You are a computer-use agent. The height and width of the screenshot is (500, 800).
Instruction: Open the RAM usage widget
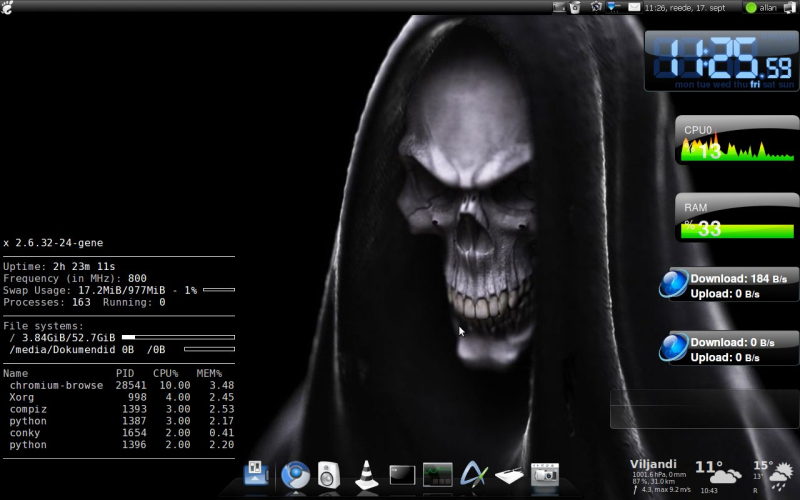pyautogui.click(x=737, y=217)
